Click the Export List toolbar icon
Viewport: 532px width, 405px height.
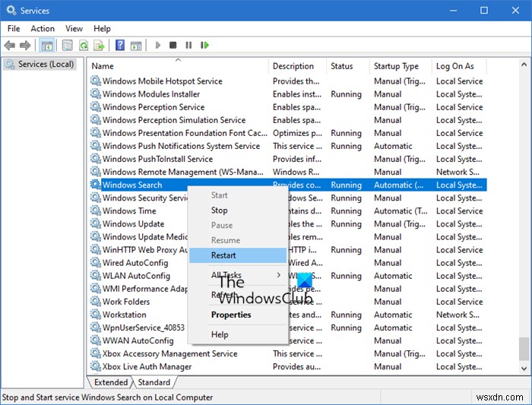pos(99,45)
